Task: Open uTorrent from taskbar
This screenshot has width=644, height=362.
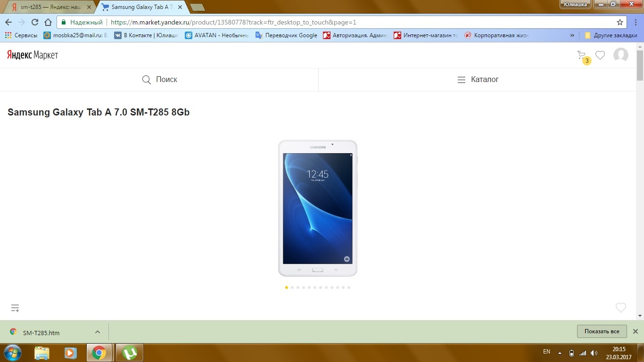Action: [x=130, y=353]
